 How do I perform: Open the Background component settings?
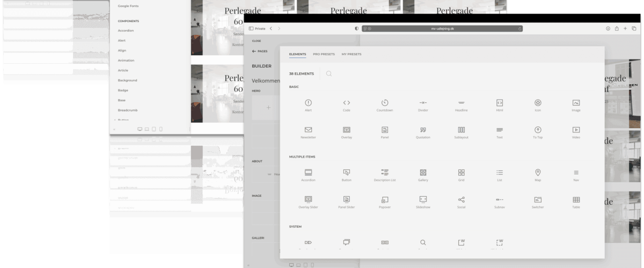click(127, 80)
